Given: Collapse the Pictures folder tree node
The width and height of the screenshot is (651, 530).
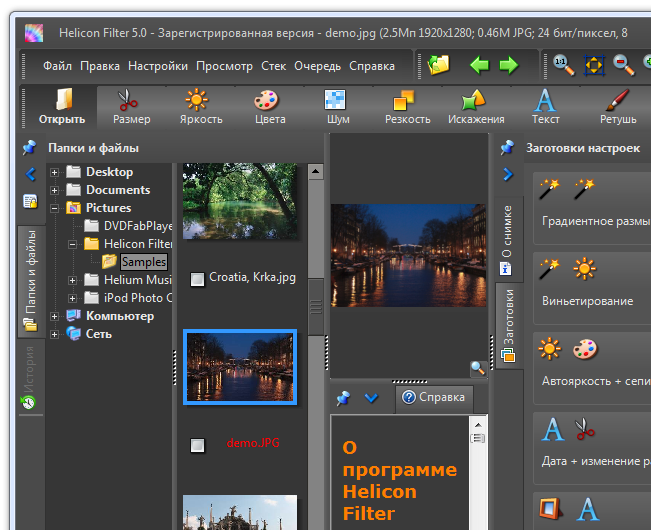Looking at the screenshot, I should (55, 208).
